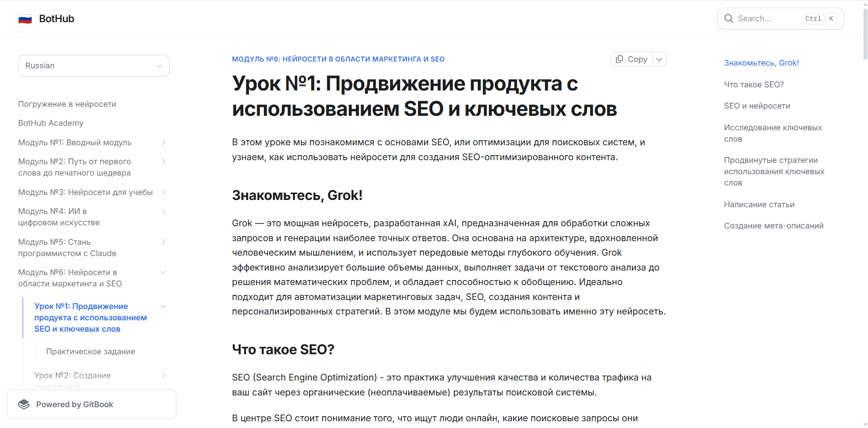This screenshot has height=428, width=868.
Task: Click the Модуль №6 breadcrumb link
Action: coord(338,59)
